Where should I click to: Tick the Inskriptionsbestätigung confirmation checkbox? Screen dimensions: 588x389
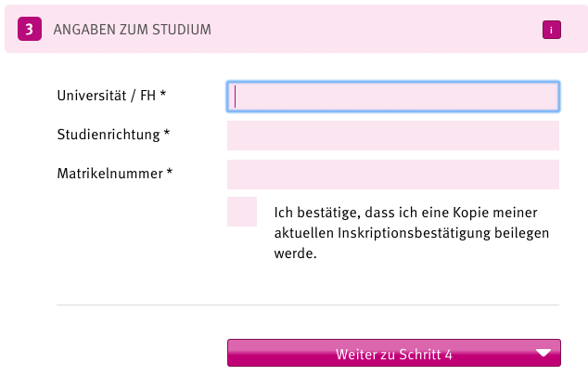[242, 212]
